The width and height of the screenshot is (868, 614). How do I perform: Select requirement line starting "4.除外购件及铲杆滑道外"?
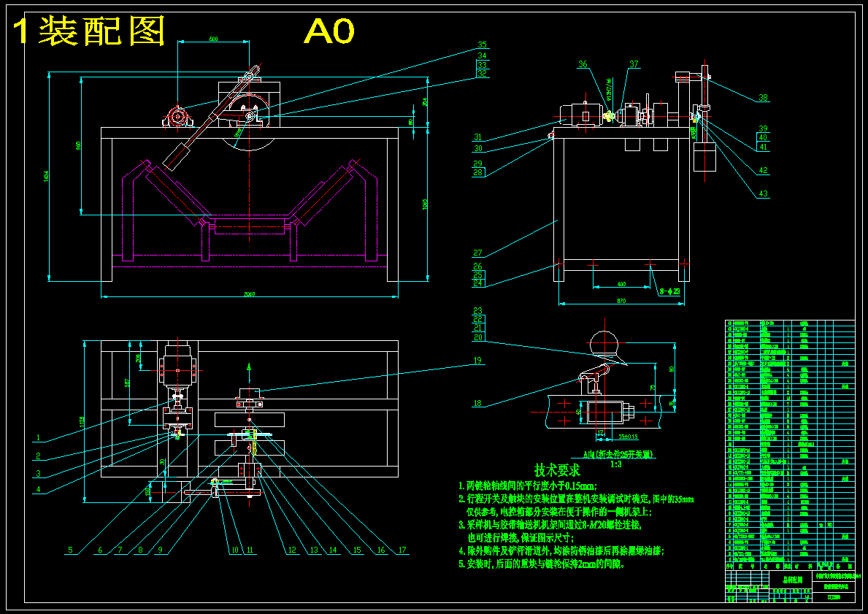pyautogui.click(x=561, y=551)
